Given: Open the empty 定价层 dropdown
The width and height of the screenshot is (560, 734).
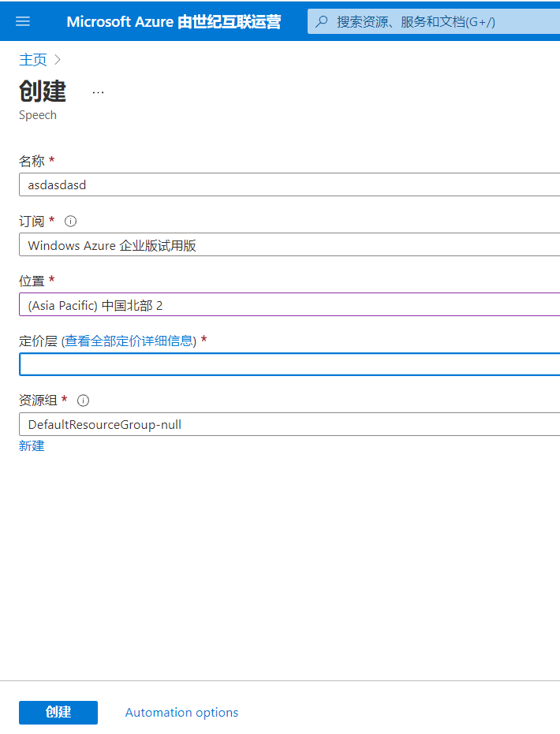Looking at the screenshot, I should (x=289, y=364).
